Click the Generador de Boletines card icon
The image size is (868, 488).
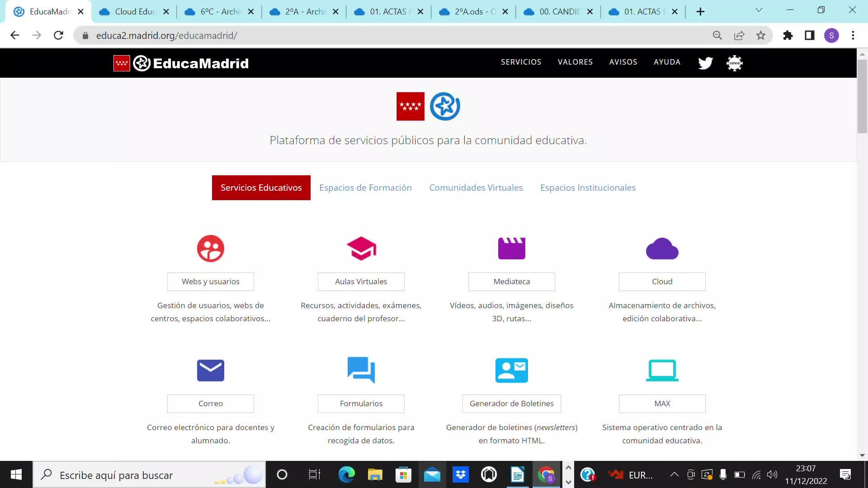[x=511, y=371]
